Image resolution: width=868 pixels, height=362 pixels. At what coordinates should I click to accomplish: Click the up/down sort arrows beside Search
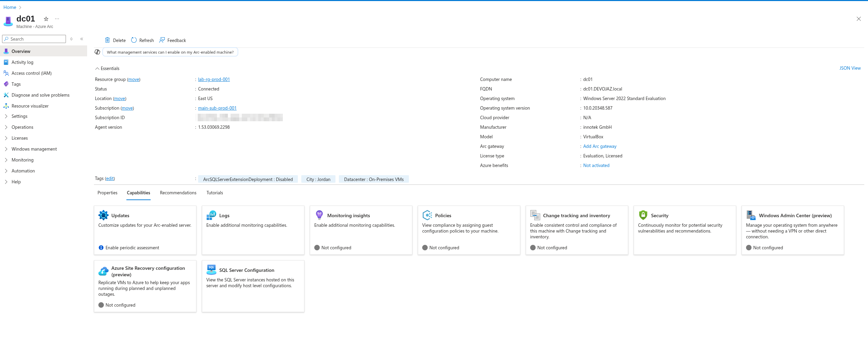coord(71,39)
